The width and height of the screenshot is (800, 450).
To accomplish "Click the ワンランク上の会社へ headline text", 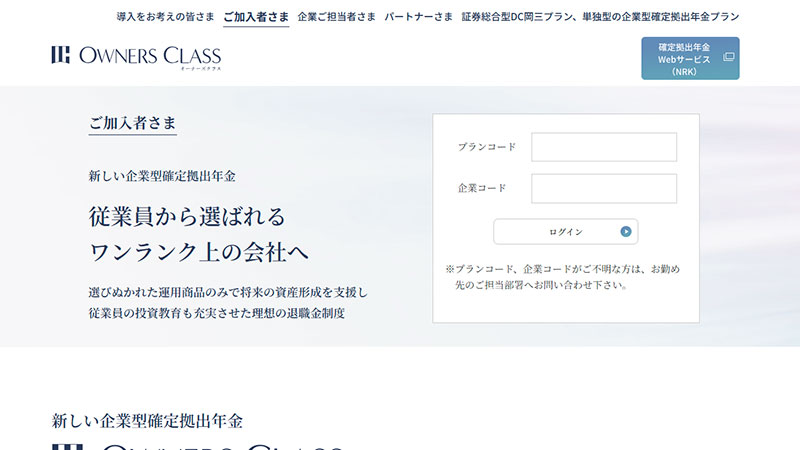I will (198, 252).
